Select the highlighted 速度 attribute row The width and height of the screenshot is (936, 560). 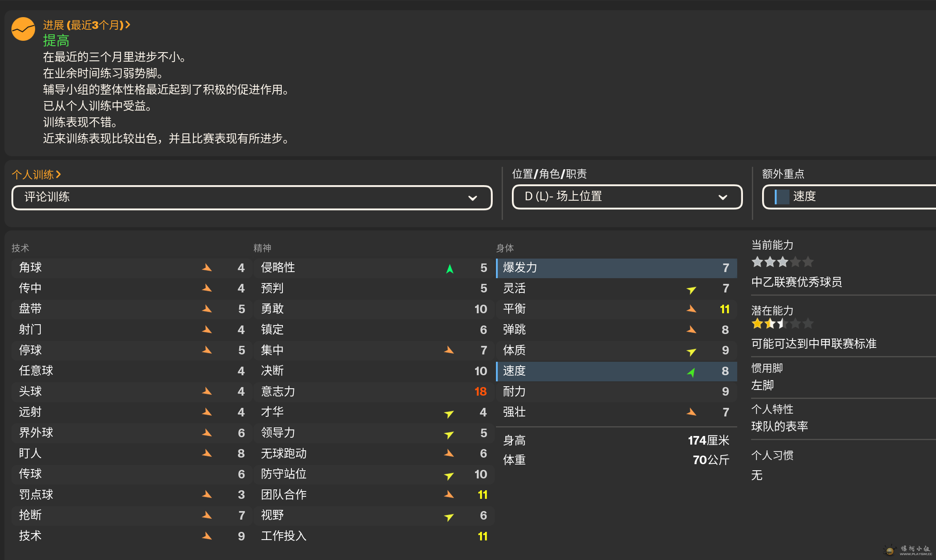[x=616, y=371]
